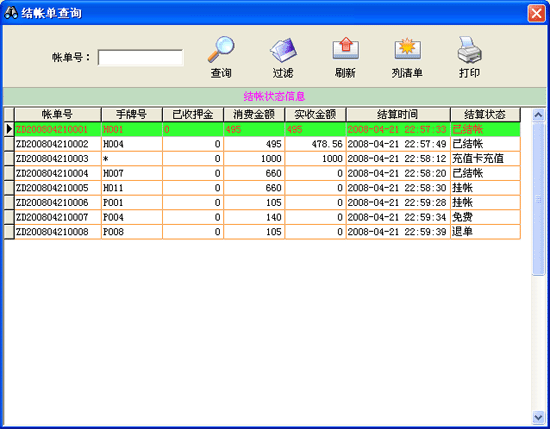The height and width of the screenshot is (429, 550).
Task: Click the 刷新 refresh icon
Action: click(346, 48)
